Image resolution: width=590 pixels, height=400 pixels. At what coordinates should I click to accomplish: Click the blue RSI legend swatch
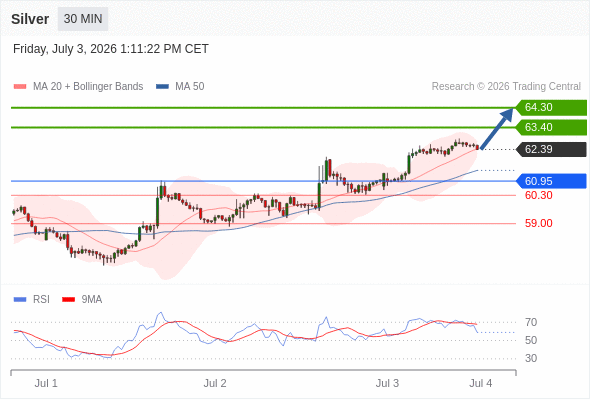pyautogui.click(x=20, y=300)
